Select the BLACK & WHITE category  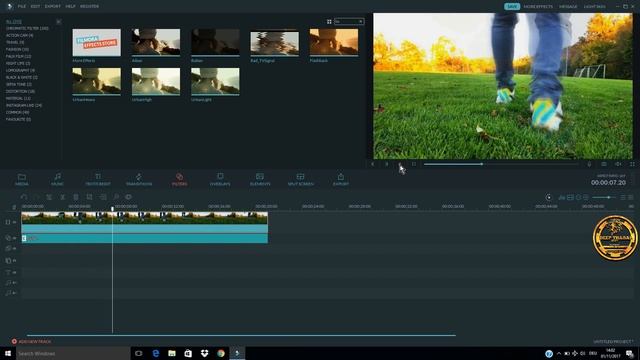tap(22, 77)
